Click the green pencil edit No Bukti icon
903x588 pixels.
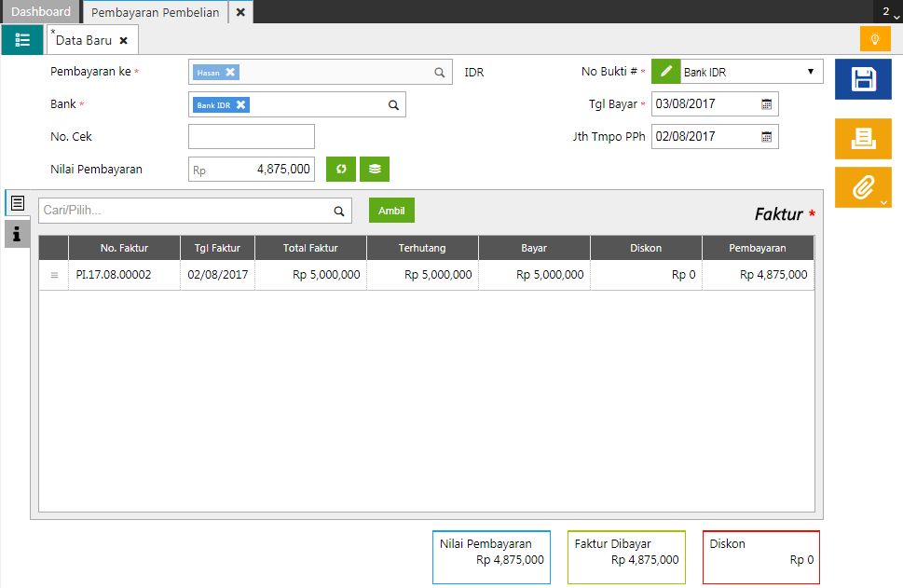pyautogui.click(x=665, y=72)
